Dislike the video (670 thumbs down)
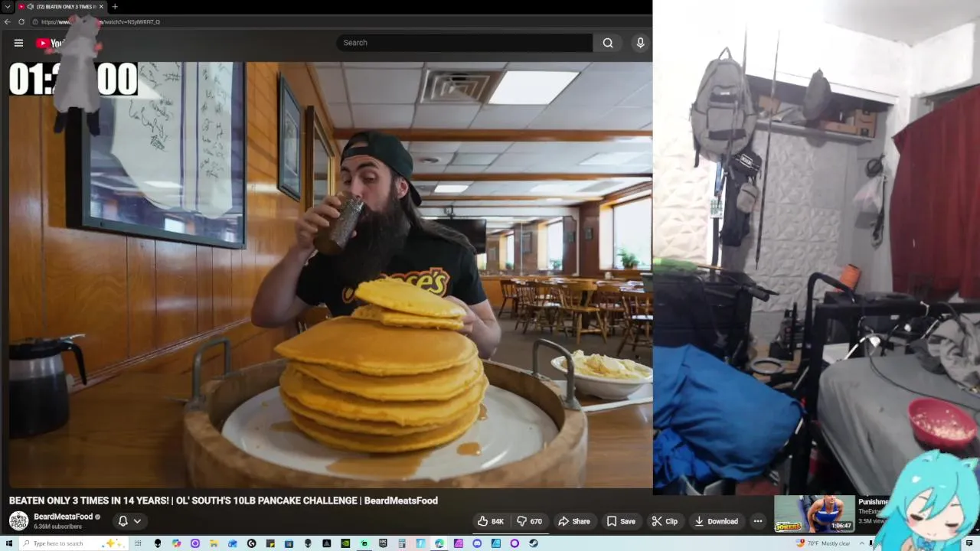 (x=529, y=521)
